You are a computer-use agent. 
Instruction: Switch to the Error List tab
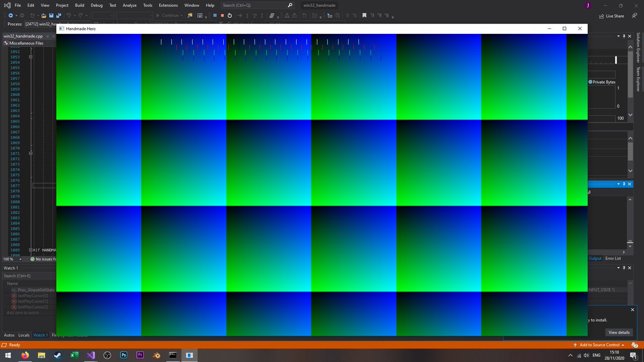point(613,258)
